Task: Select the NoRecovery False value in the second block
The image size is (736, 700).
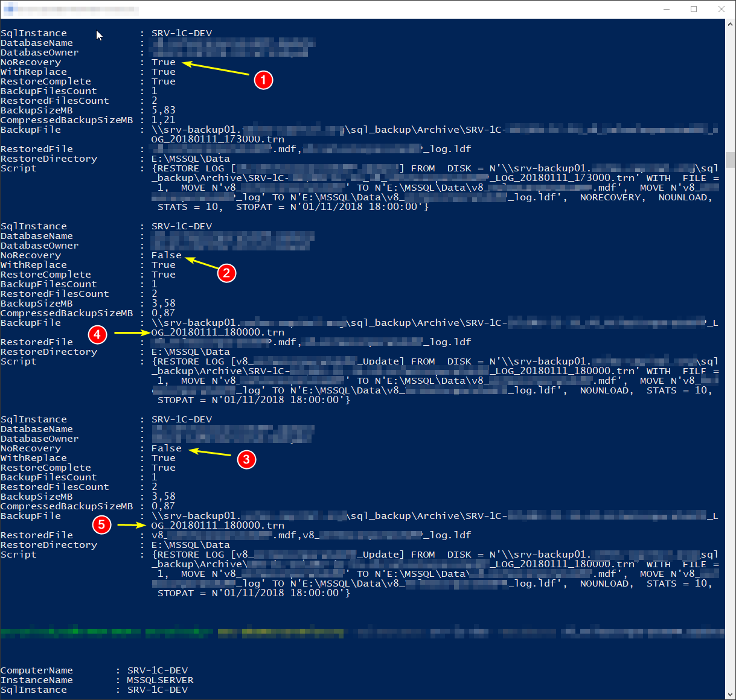Action: click(x=166, y=255)
